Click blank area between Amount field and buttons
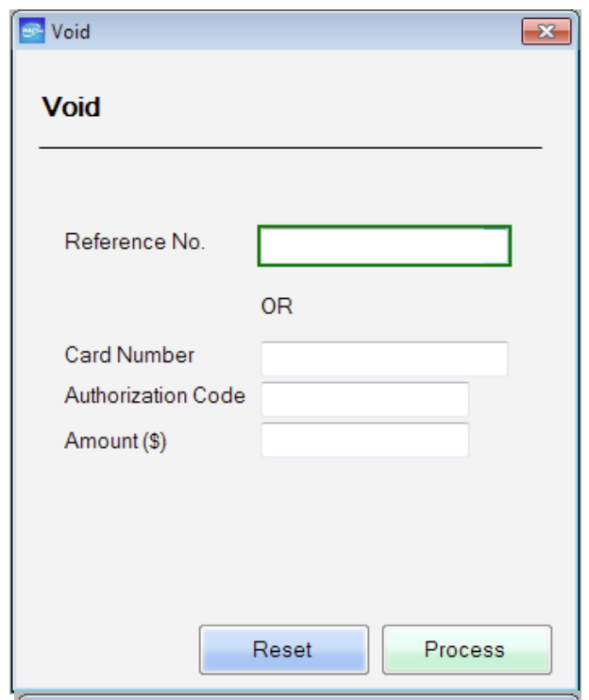The image size is (589, 700). [293, 538]
